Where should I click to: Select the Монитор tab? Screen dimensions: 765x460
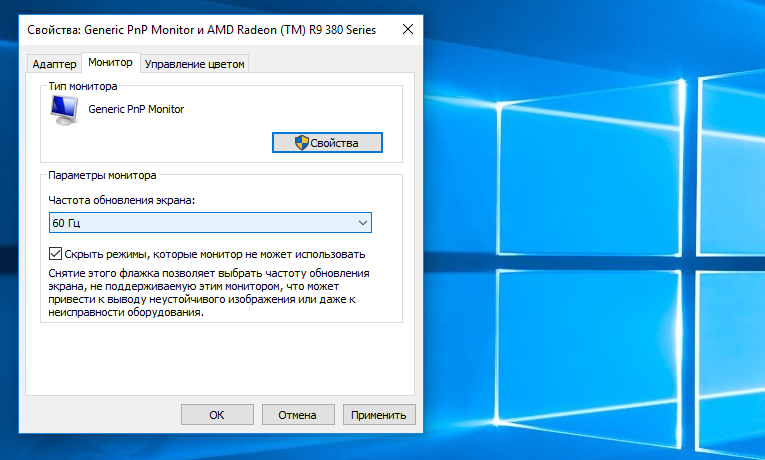[x=110, y=63]
